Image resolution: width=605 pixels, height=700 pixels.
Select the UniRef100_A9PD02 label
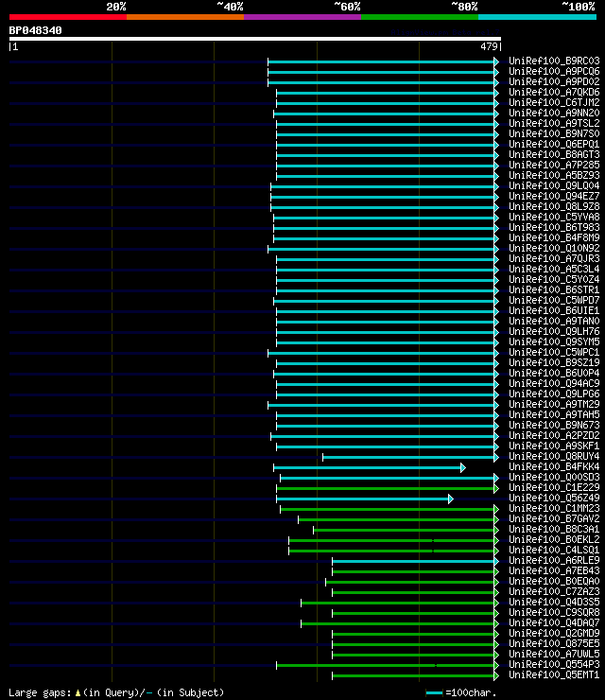554,81
